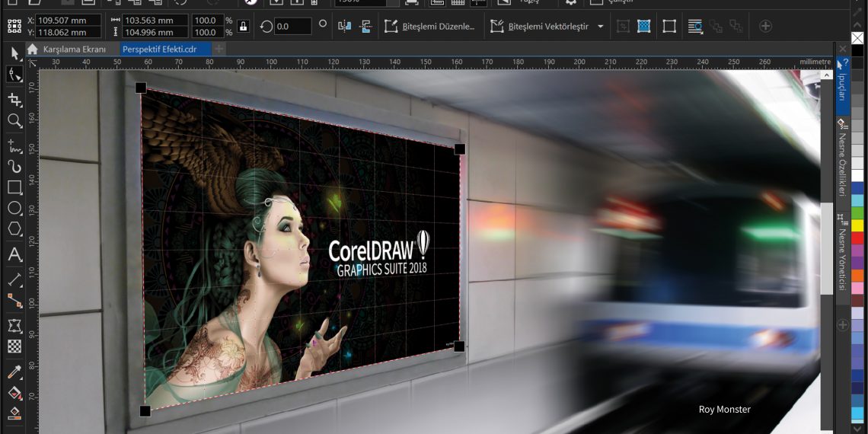Pick the pink palette swatch
868x434 pixels.
pyautogui.click(x=857, y=288)
